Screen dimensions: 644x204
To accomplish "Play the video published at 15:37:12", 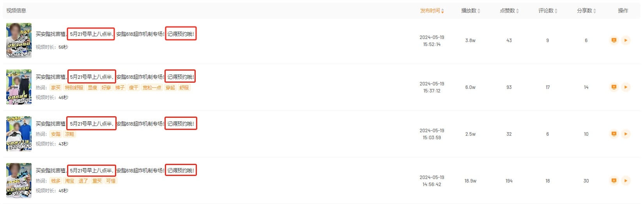I will 625,87.
